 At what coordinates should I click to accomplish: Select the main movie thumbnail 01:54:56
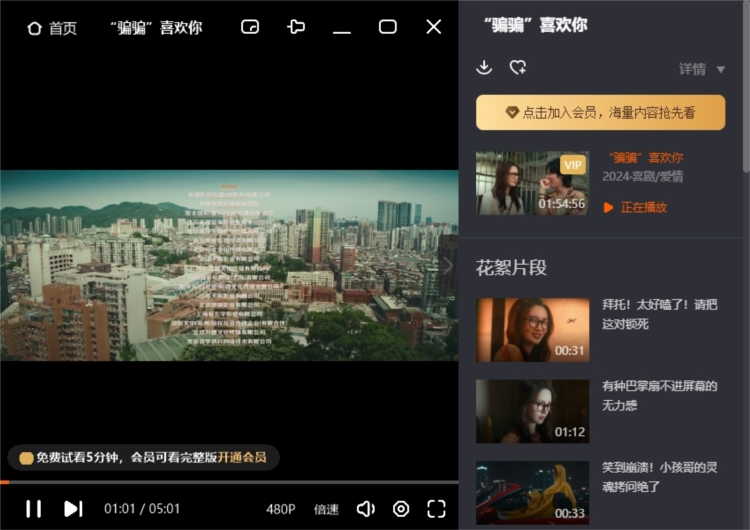[532, 183]
